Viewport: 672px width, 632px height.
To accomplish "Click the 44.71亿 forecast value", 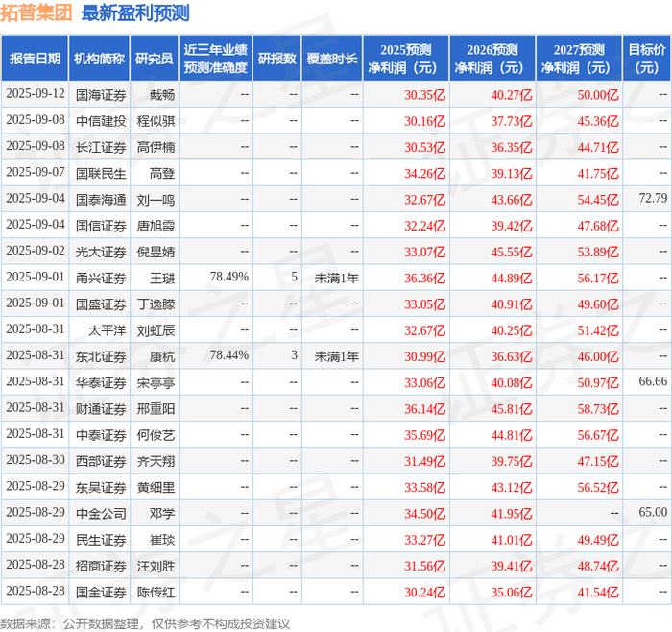I will pos(598,147).
